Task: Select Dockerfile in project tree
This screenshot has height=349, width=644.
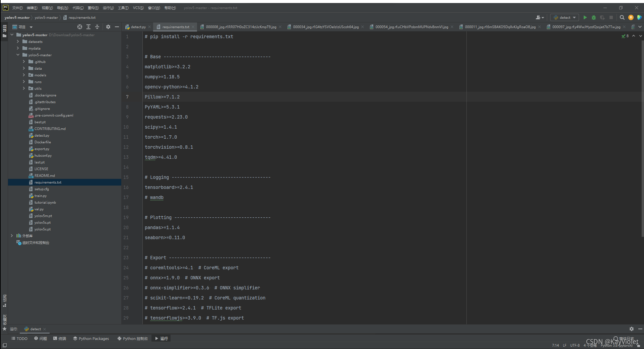Action: tap(43, 142)
